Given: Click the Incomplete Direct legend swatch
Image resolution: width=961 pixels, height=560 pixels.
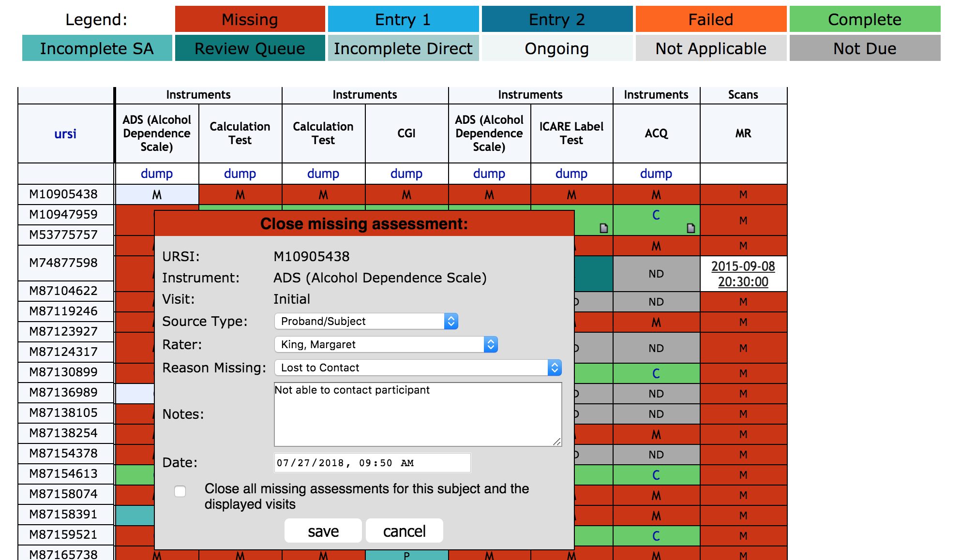Looking at the screenshot, I should (x=404, y=48).
